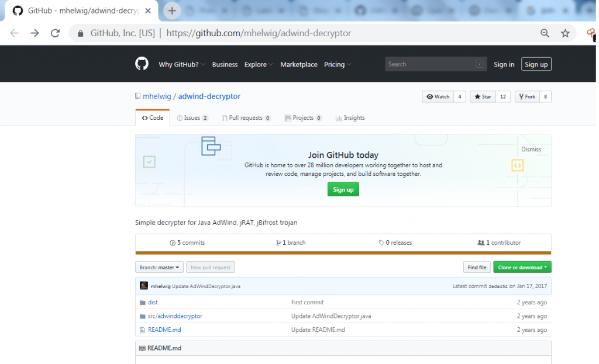Open Marketplace from the header navigation

tap(299, 64)
